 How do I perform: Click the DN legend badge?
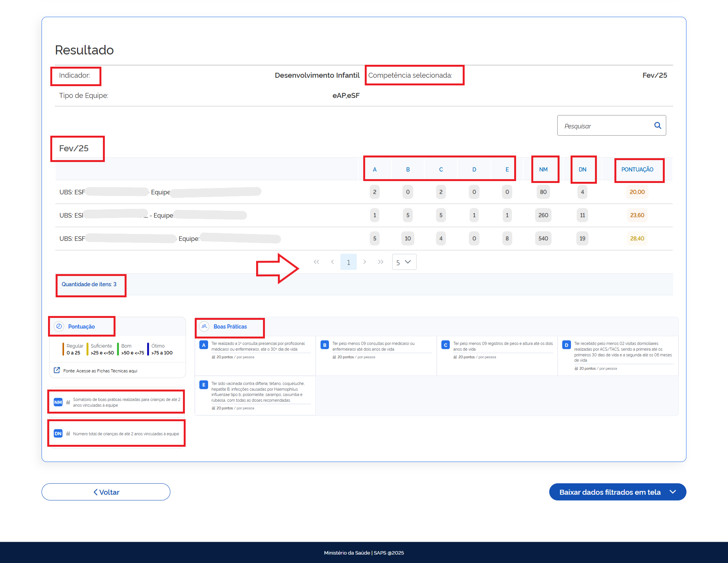[58, 433]
